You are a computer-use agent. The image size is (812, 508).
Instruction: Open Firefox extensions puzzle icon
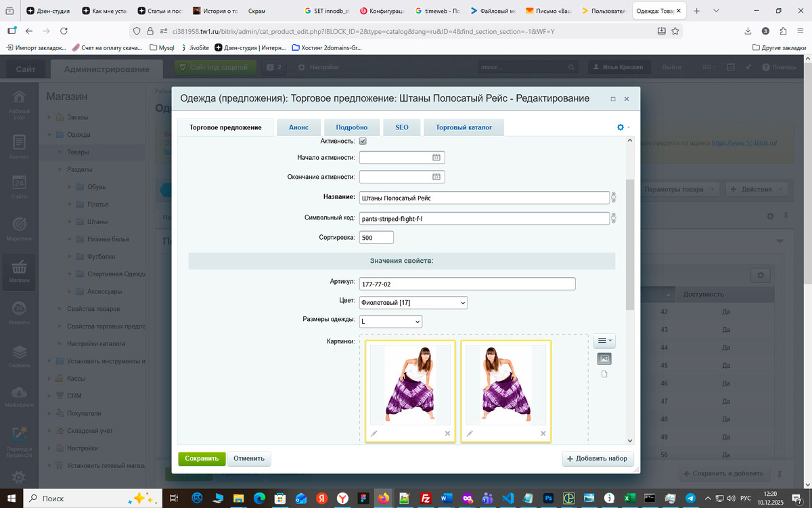(782, 31)
